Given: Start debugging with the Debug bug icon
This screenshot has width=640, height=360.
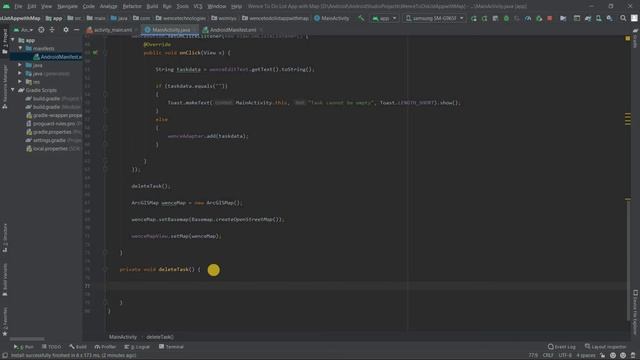Looking at the screenshot, I should coord(506,18).
